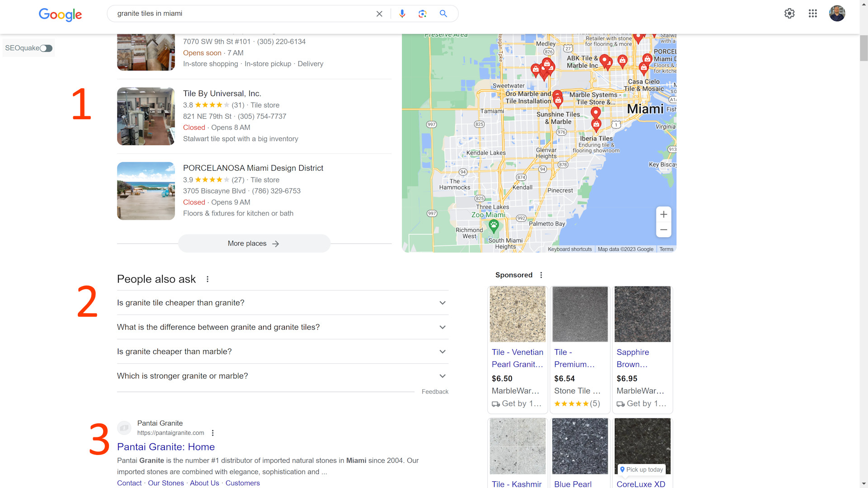The image size is (868, 488).
Task: Click the Google voice search microphone icon
Action: point(401,13)
